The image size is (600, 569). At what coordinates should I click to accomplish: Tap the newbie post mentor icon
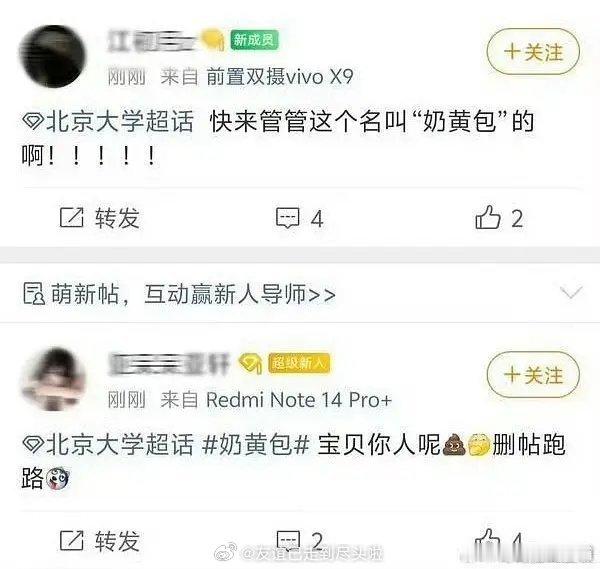[x=34, y=293]
